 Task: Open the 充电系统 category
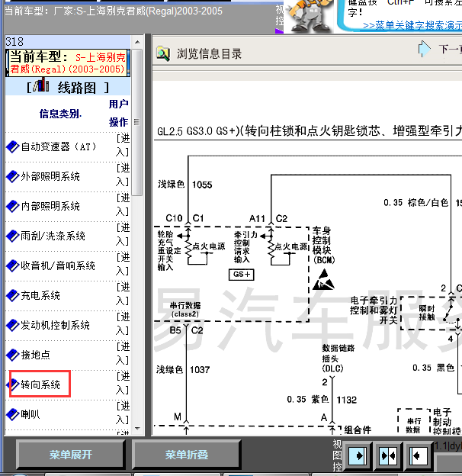[x=40, y=296]
